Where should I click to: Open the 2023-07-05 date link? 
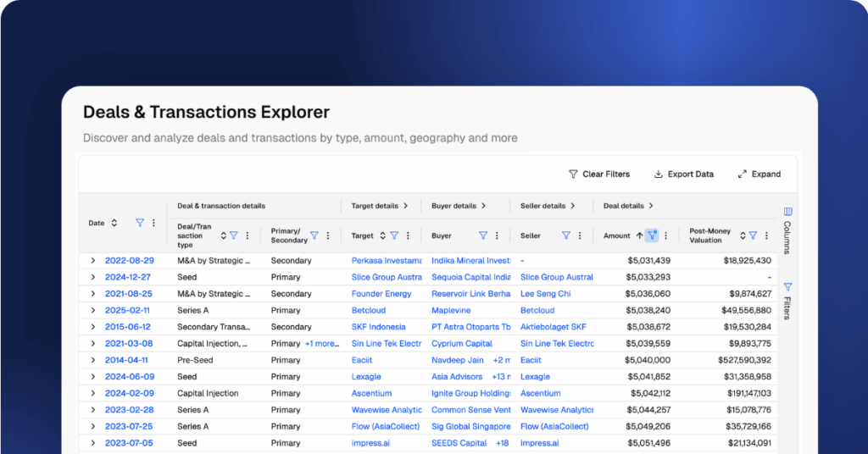(x=129, y=443)
